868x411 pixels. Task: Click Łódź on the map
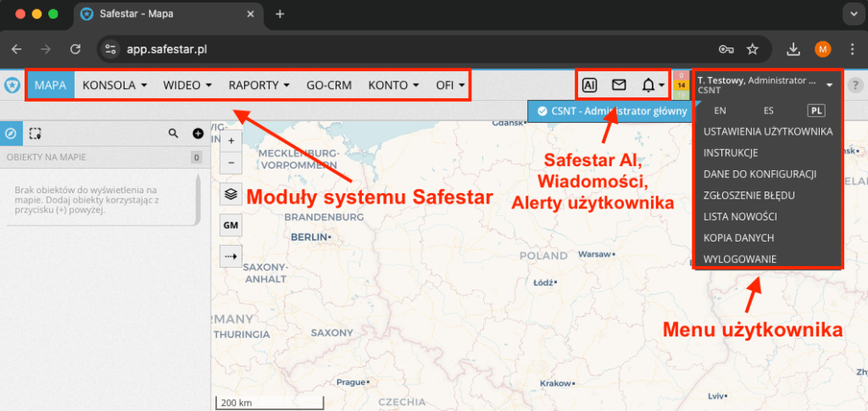[544, 283]
